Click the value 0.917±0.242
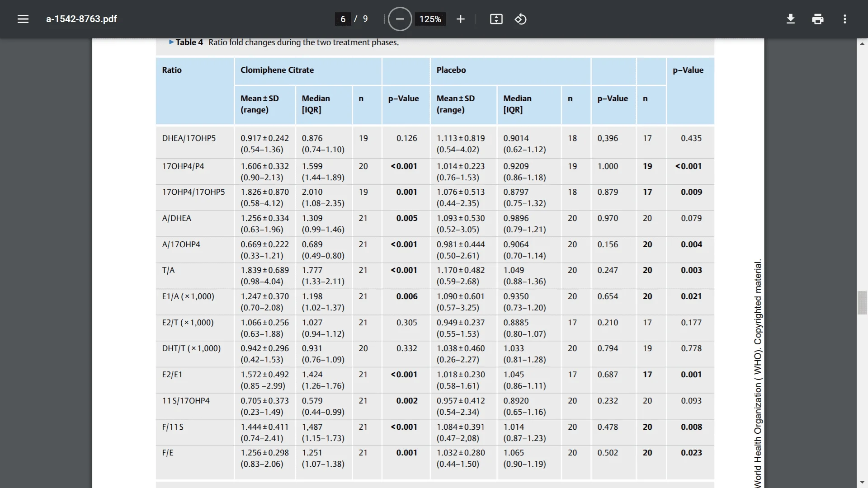Screen dimensions: 868x488 pos(264,138)
